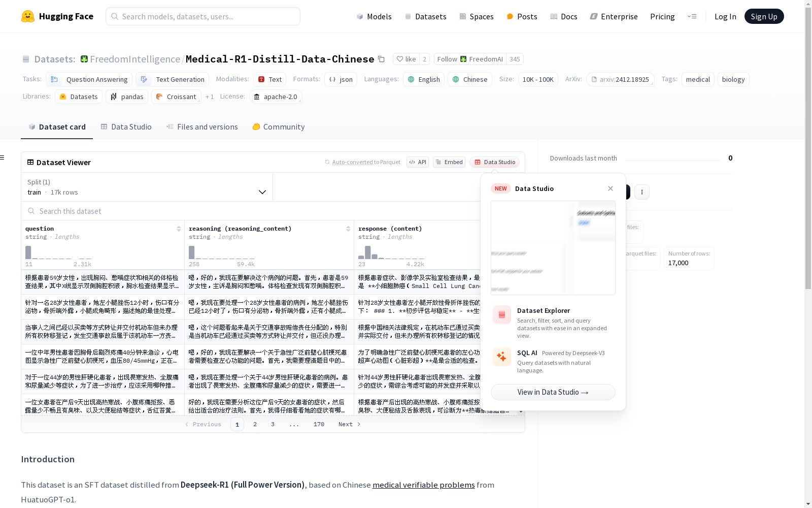The height and width of the screenshot is (508, 812).
Task: Open Spaces in the top navigation
Action: (x=477, y=16)
